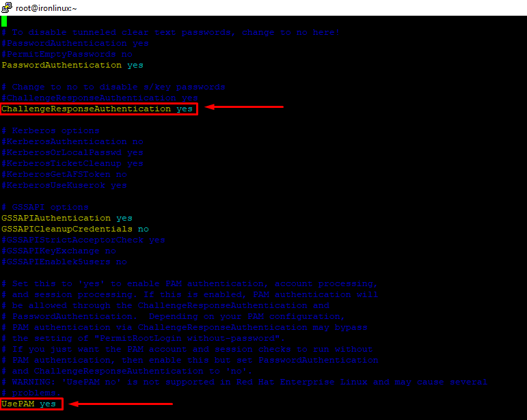
Task: Click the root@ironlinux:~ window title
Action: (x=46, y=8)
